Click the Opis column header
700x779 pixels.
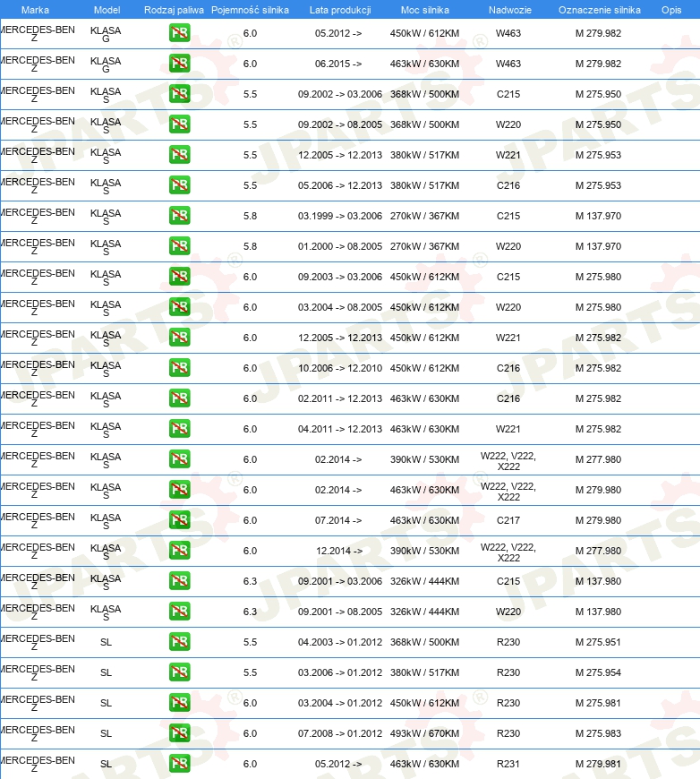[671, 10]
